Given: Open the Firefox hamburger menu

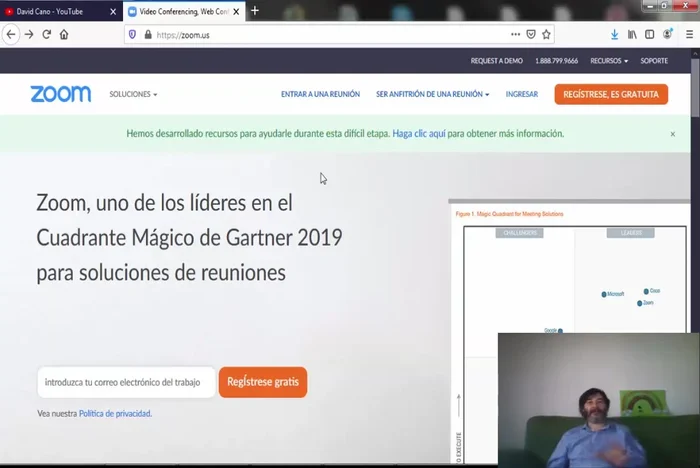Looking at the screenshot, I should click(689, 34).
